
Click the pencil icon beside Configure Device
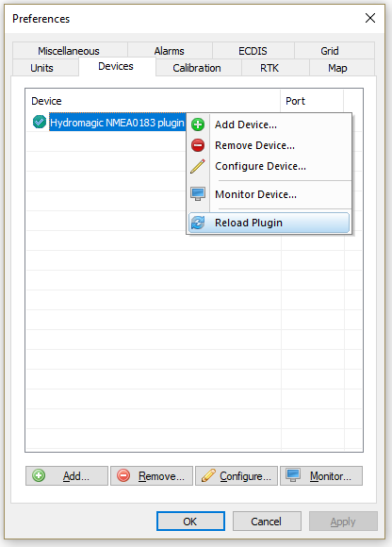198,166
